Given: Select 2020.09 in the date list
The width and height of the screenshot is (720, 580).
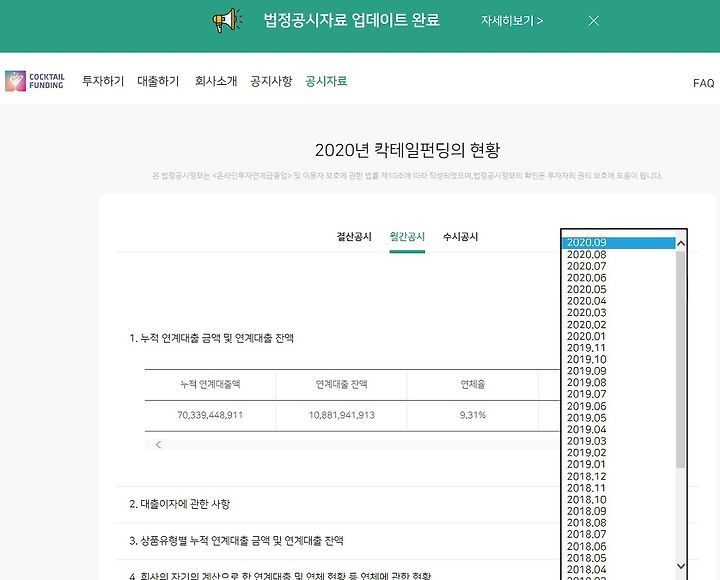Looking at the screenshot, I should [x=619, y=242].
